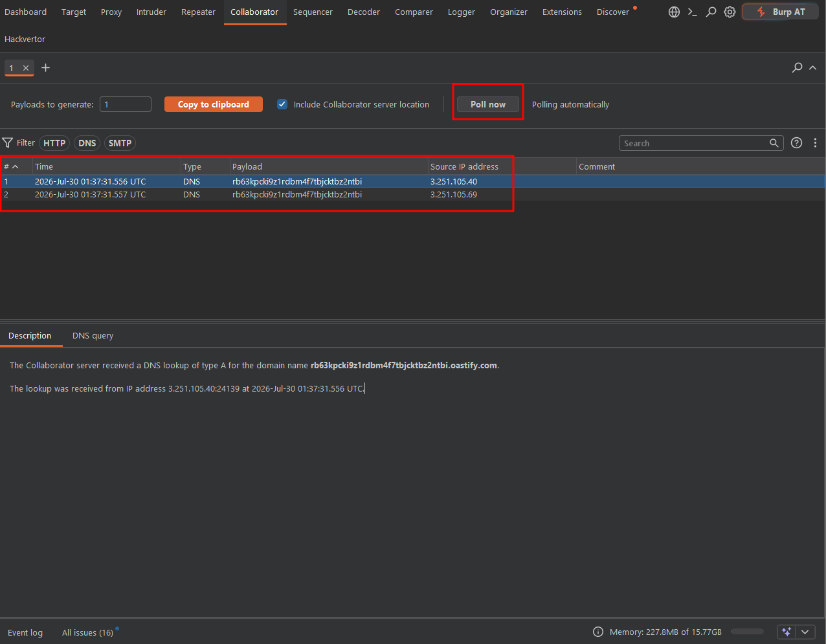Click the memory usage progress bar
The height and width of the screenshot is (644, 826).
point(748,632)
